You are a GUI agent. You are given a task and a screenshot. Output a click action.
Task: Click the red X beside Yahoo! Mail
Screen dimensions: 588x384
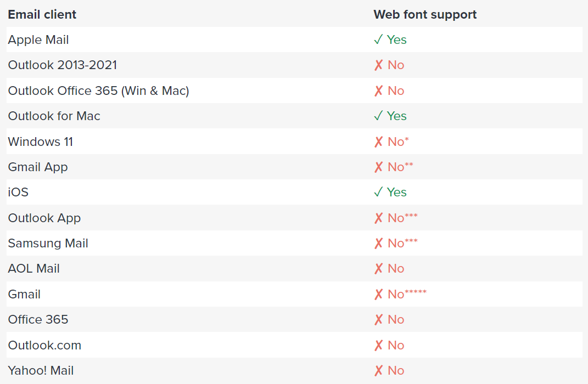pyautogui.click(x=378, y=370)
